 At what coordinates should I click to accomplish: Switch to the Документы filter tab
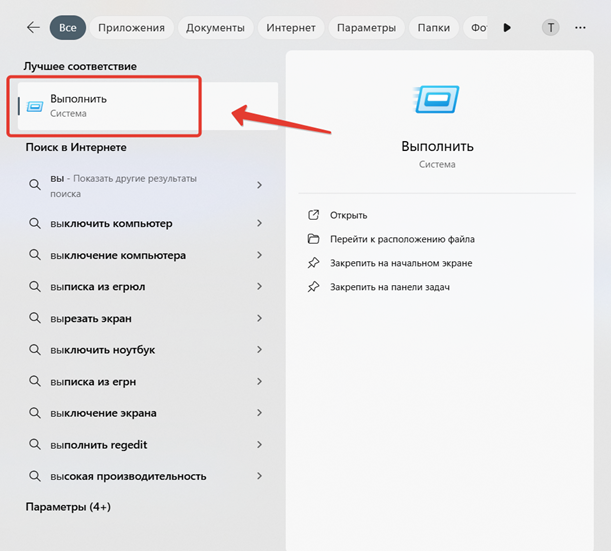tap(214, 28)
